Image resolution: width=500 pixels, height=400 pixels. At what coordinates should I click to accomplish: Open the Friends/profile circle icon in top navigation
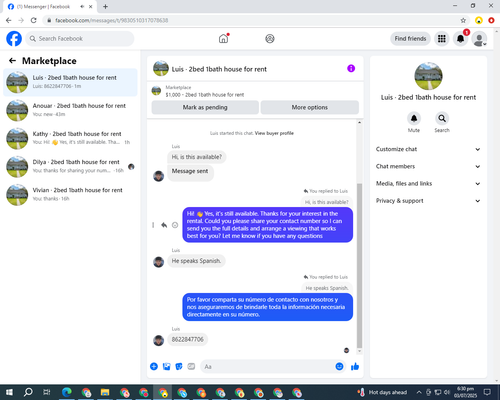point(270,39)
